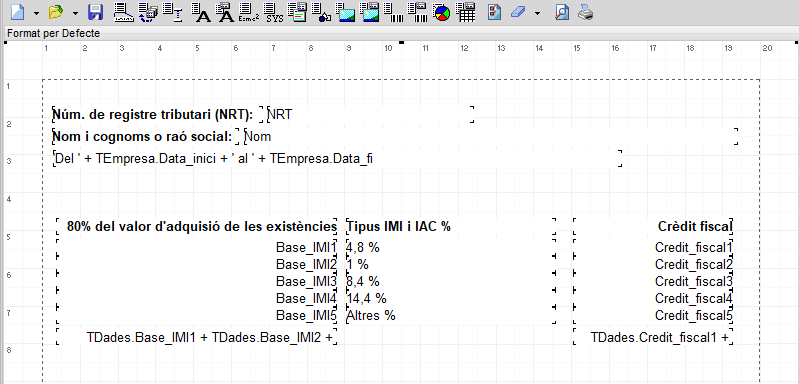The height and width of the screenshot is (384, 799).
Task: Select the TDades.Base_IMI1 + TDades.Base_IMI2 sum expression
Action: pos(197,337)
